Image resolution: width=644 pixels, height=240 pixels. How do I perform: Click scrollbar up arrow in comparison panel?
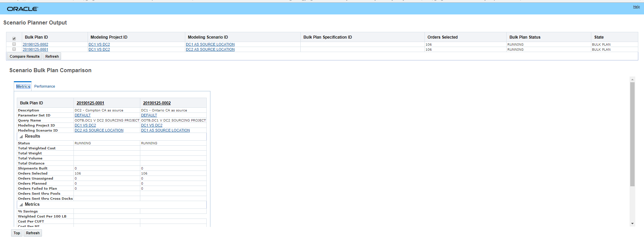pyautogui.click(x=632, y=80)
